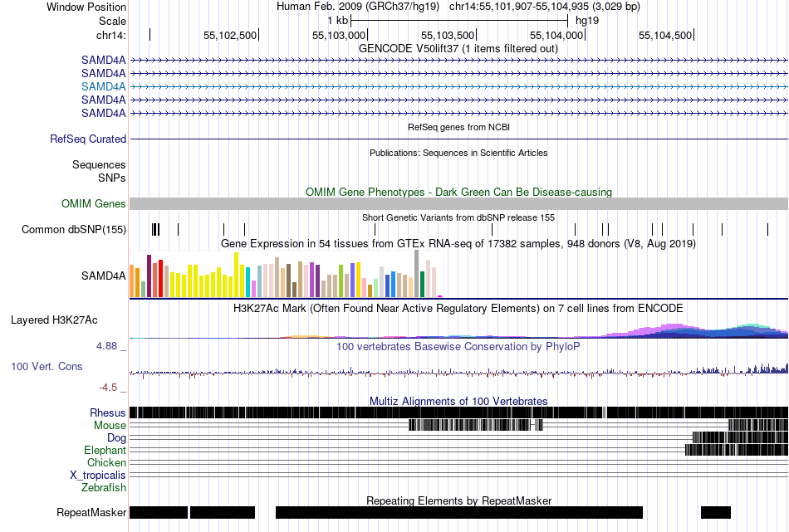Image resolution: width=789 pixels, height=532 pixels.
Task: Click the H3K27Ac Mark ENCODE track title
Action: pos(458,308)
